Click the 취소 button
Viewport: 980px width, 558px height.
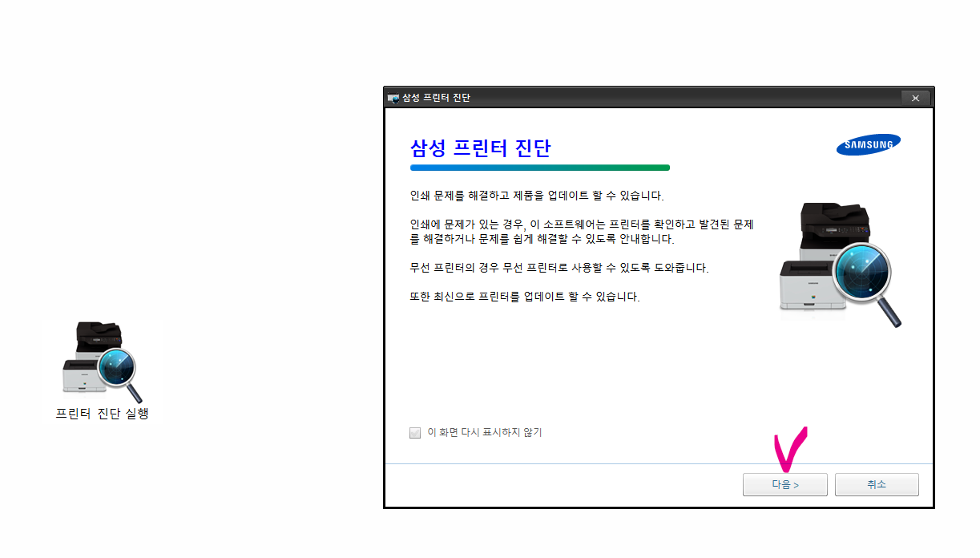pyautogui.click(x=877, y=484)
